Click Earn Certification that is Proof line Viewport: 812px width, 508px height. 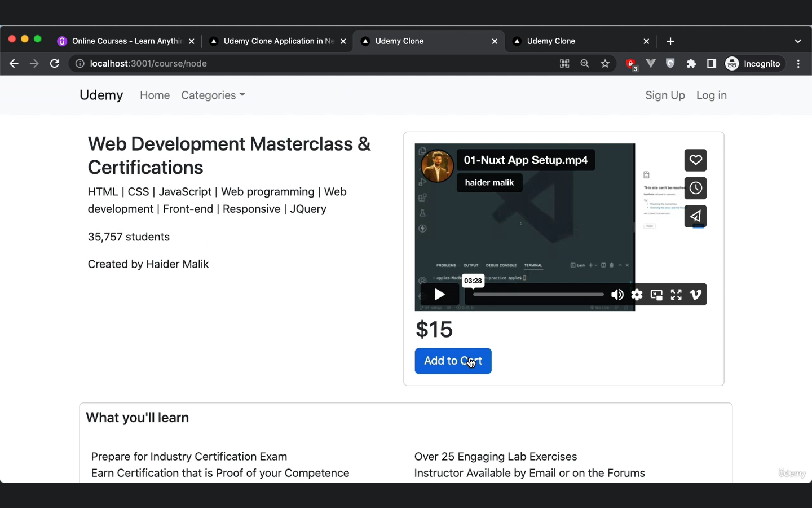click(220, 473)
